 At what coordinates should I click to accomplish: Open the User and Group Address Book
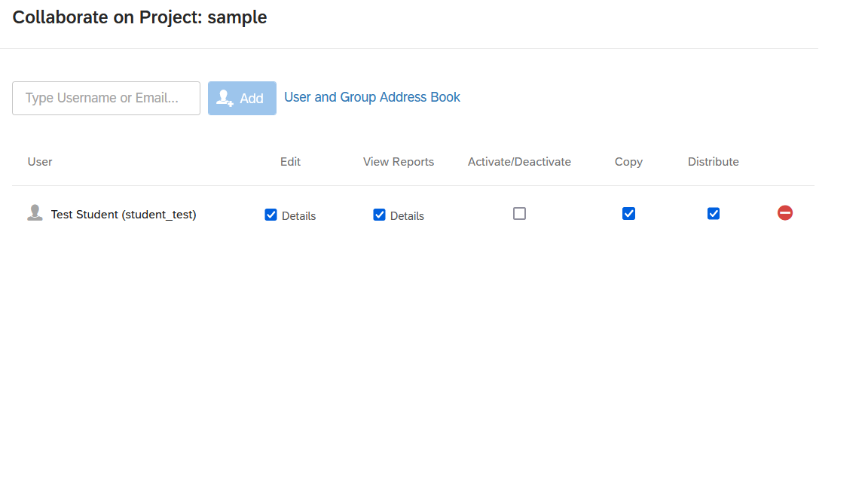tap(371, 97)
